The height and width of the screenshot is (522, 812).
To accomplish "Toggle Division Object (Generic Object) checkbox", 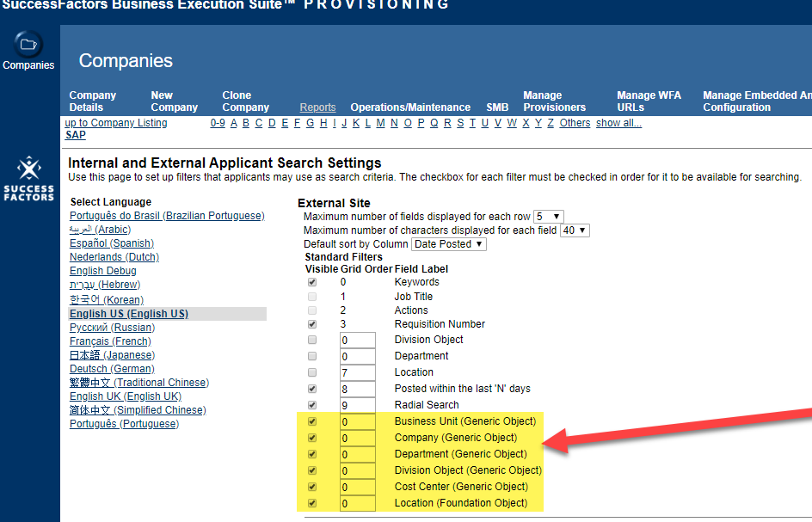I will (x=312, y=470).
